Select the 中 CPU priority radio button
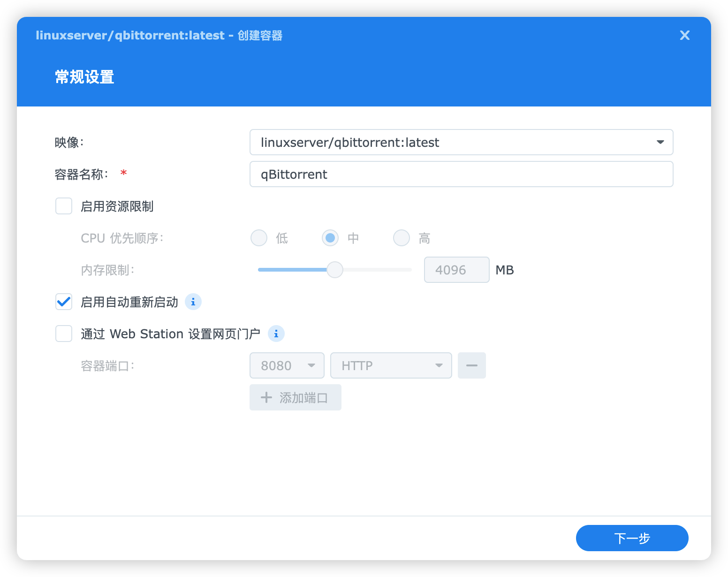This screenshot has width=728, height=577. 330,238
